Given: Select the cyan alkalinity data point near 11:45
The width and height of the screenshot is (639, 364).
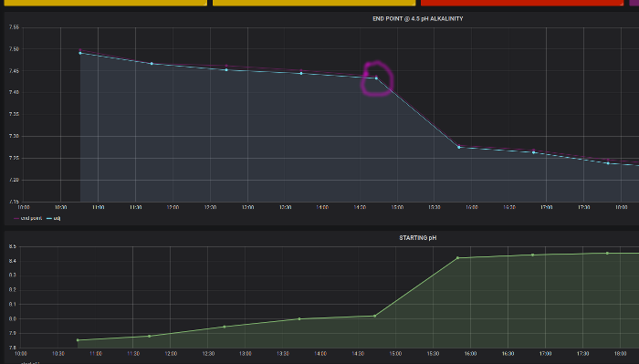Looking at the screenshot, I should coord(152,64).
